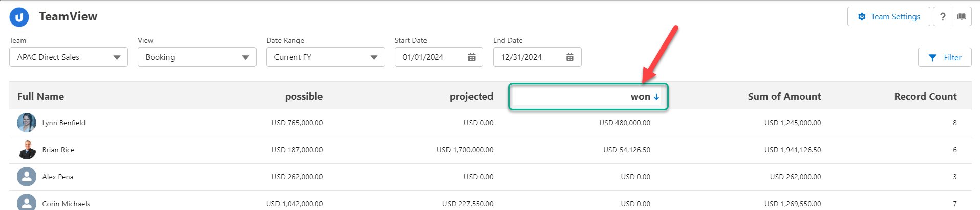
Task: Click Brian Rice's profile photo
Action: pos(27,150)
